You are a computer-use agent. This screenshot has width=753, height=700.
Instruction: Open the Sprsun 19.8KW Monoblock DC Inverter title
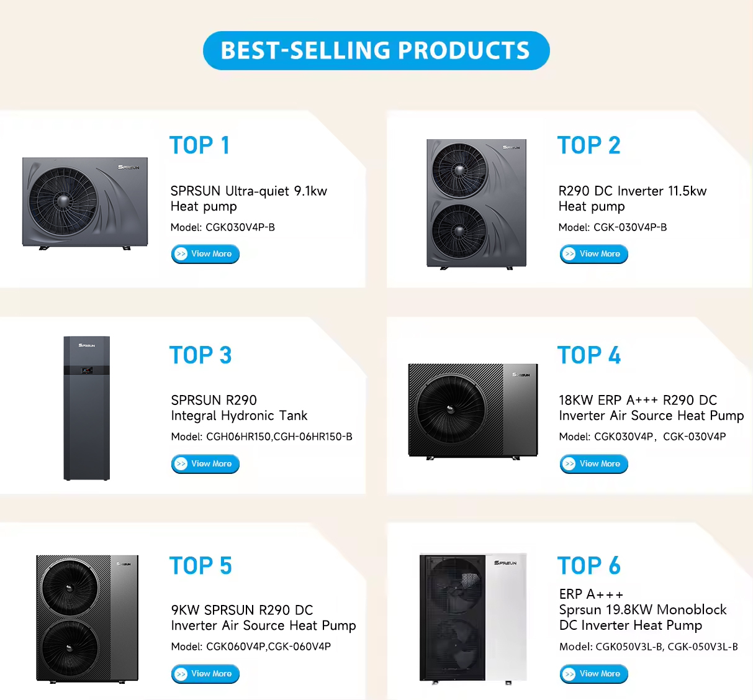tap(643, 610)
